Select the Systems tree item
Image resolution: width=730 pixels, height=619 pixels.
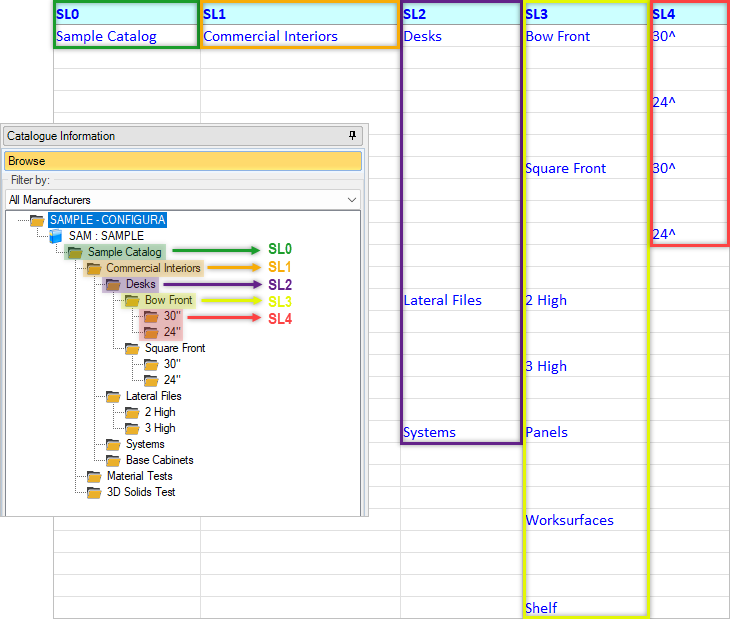(x=145, y=444)
